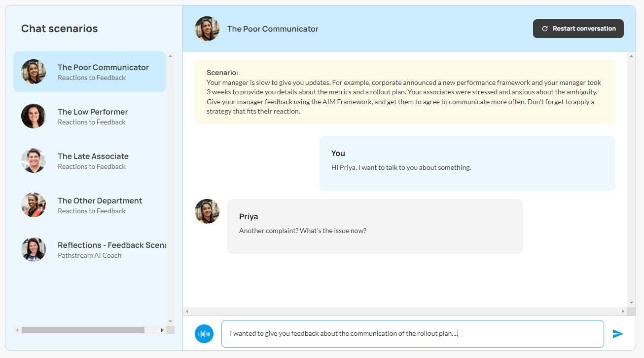Click chat area scroll up arrow
This screenshot has width=644, height=358.
tap(631, 56)
